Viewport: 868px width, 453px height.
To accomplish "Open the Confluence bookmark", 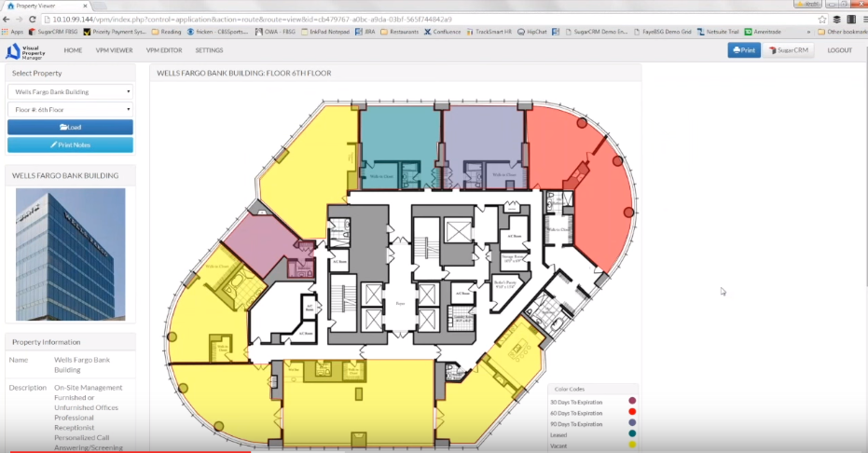I will pos(442,32).
